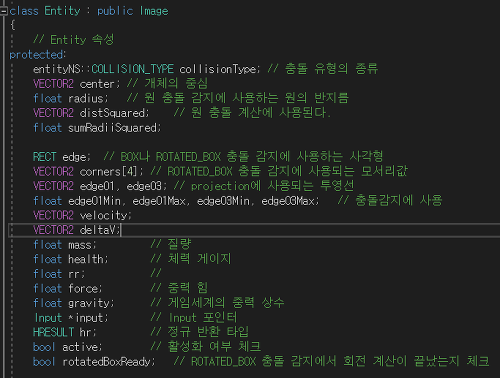Click the 'health' variable name
Image resolution: width=500 pixels, height=378 pixels.
click(86, 259)
